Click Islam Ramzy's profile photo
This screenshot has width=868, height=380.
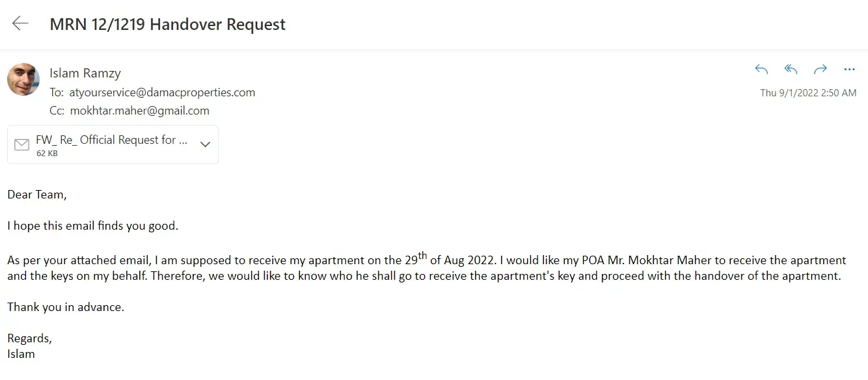coord(23,79)
